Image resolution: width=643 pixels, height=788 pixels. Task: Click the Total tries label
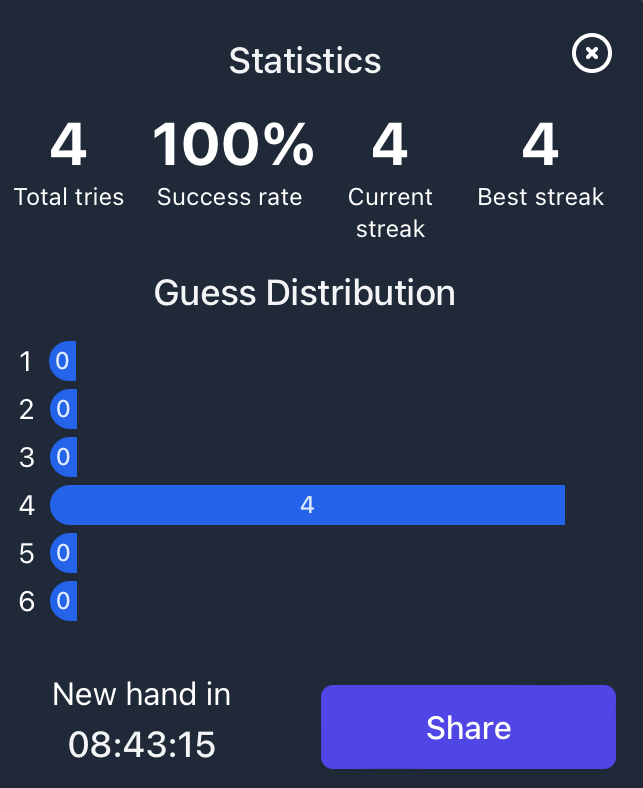(x=69, y=197)
